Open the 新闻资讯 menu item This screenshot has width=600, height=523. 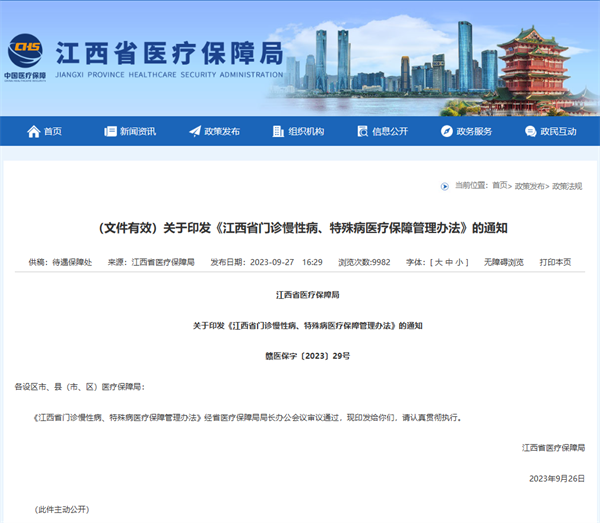tap(138, 131)
